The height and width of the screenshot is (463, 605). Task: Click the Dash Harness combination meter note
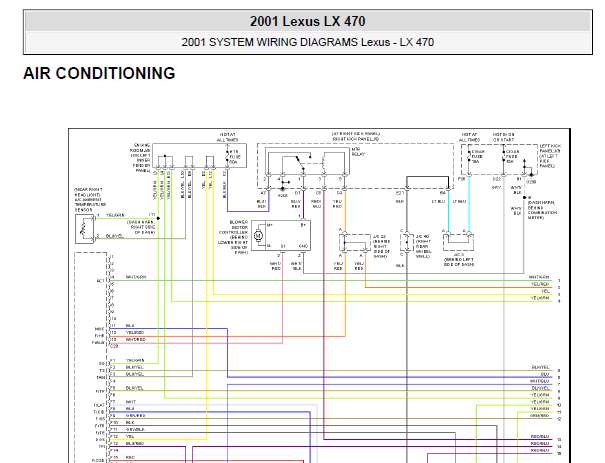(x=542, y=210)
